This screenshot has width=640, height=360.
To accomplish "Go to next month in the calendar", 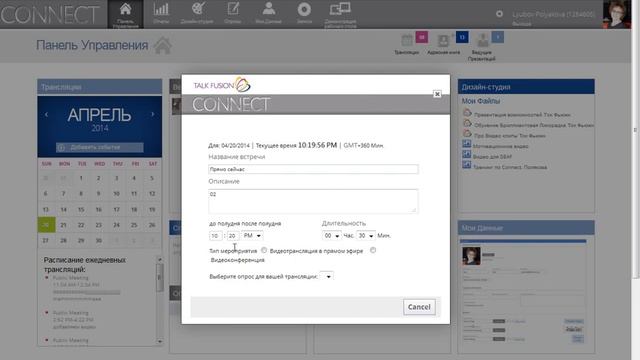I will click(153, 115).
